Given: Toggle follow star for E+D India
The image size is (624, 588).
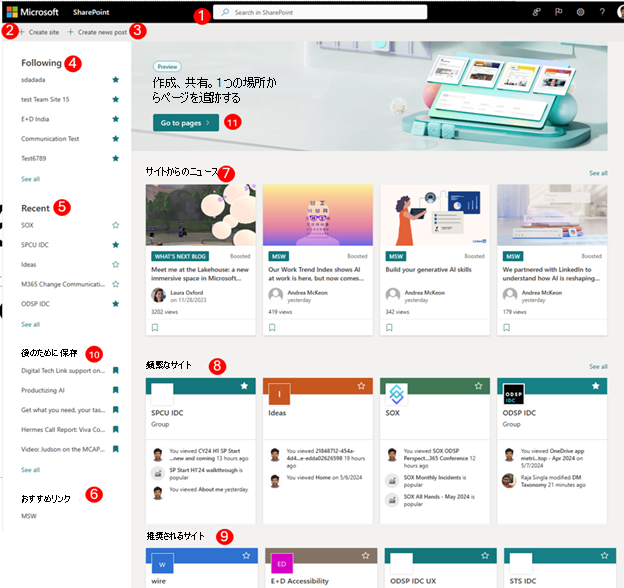Looking at the screenshot, I should [115, 119].
